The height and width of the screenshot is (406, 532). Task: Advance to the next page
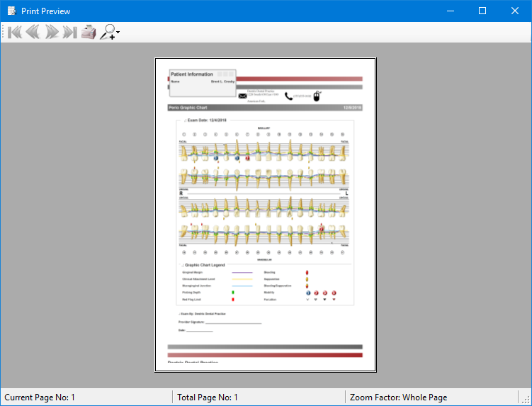[52, 32]
